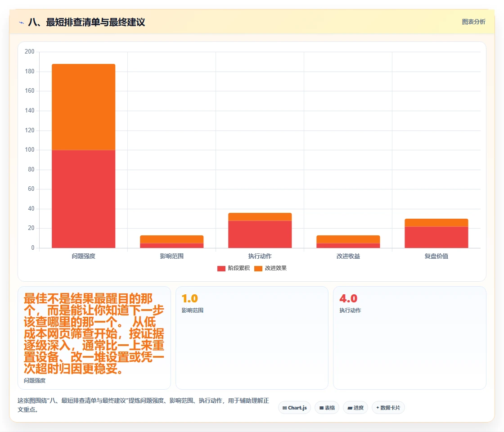This screenshot has width=504, height=432.
Task: Select the 进度 tag
Action: click(x=355, y=408)
